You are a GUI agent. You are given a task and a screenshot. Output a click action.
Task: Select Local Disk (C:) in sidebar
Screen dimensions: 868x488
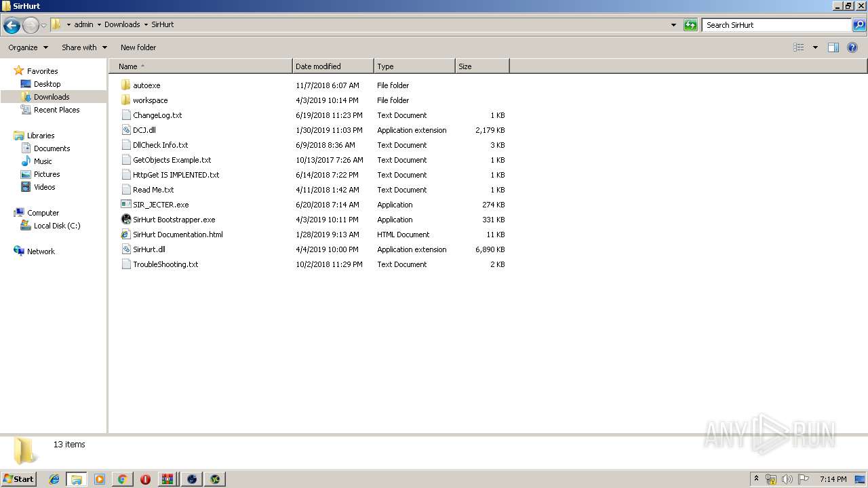(x=57, y=226)
